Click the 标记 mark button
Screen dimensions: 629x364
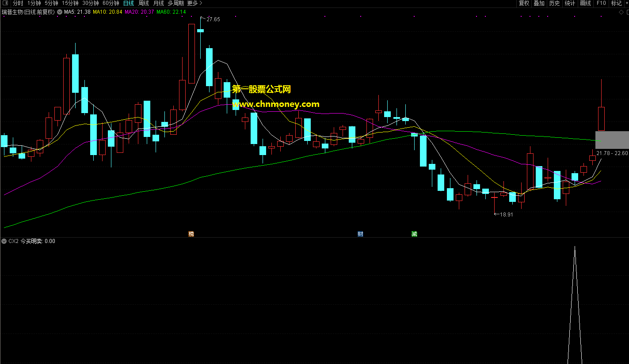click(616, 3)
